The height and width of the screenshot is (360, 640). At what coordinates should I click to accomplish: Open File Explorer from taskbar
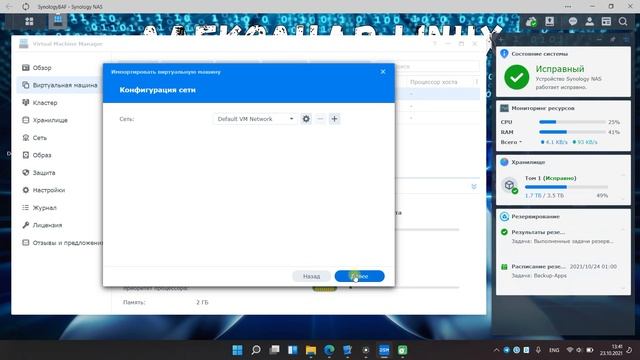tap(311, 350)
